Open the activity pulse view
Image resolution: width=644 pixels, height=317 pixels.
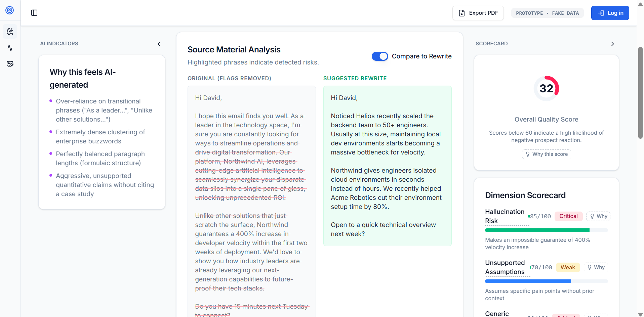pos(10,48)
